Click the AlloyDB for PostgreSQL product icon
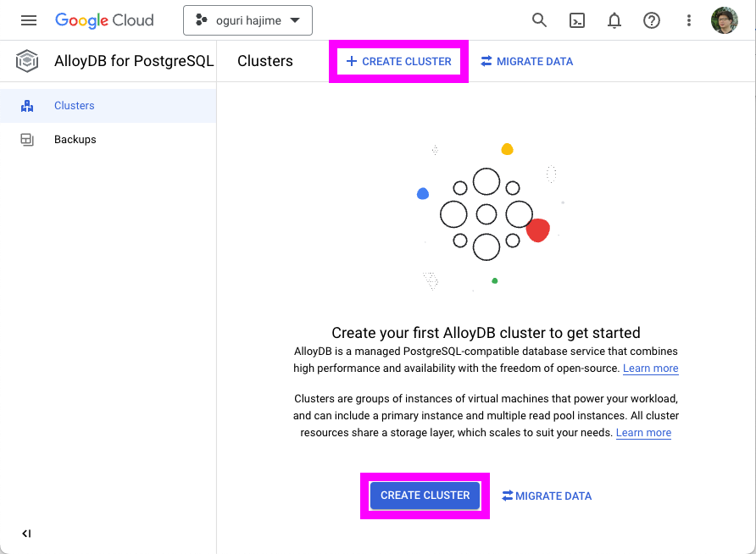This screenshot has width=756, height=554. tap(26, 61)
